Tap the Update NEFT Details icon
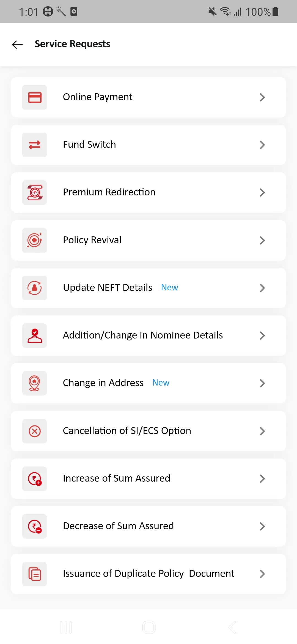297x644 pixels. 35,288
